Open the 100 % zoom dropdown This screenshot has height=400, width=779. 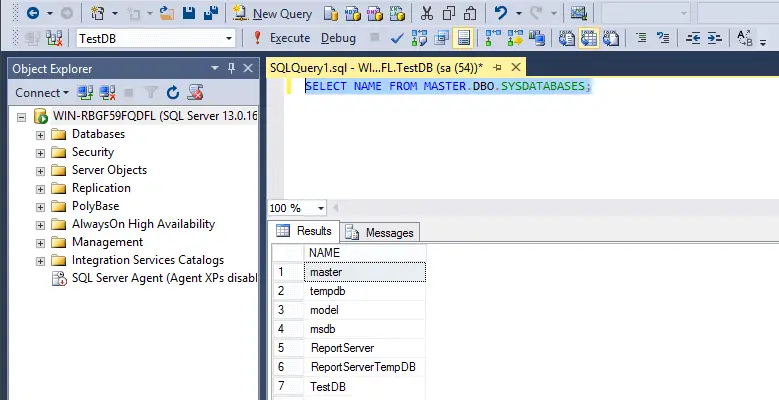tap(320, 208)
